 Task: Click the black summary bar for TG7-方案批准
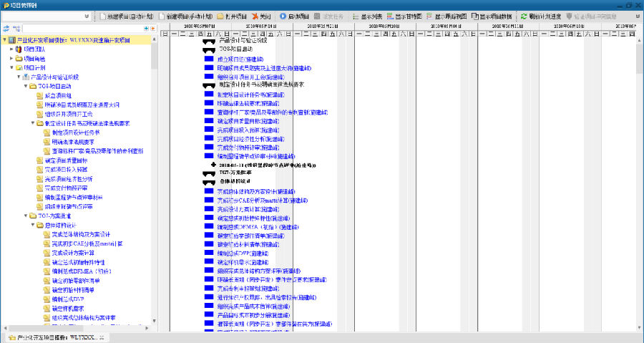coord(209,173)
